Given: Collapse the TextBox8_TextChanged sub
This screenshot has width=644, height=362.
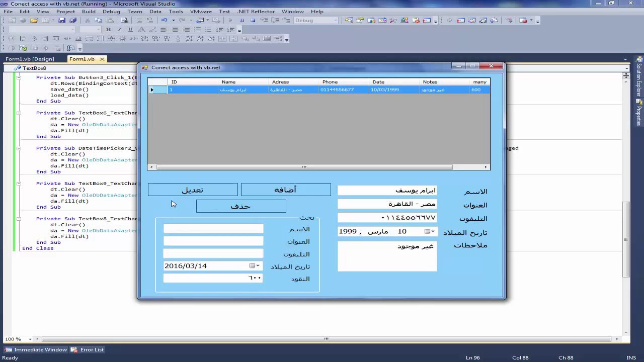Looking at the screenshot, I should [x=19, y=219].
